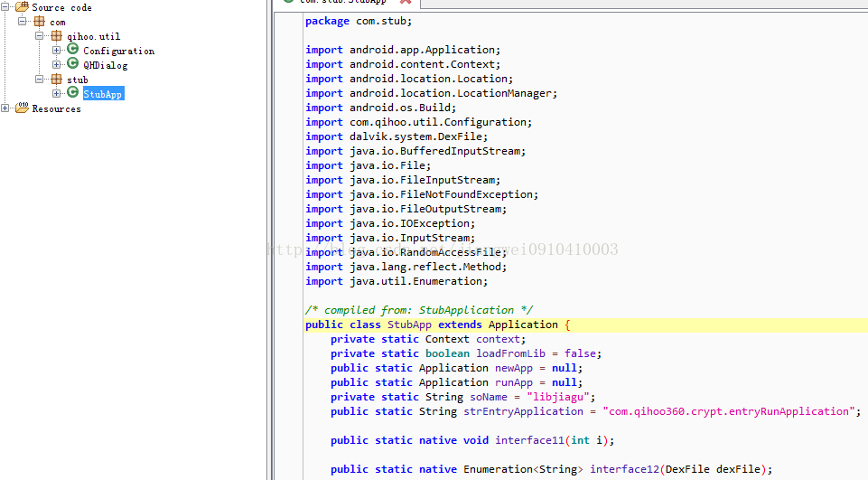Image resolution: width=868 pixels, height=480 pixels.
Task: Click the runApp field name
Action: point(514,382)
